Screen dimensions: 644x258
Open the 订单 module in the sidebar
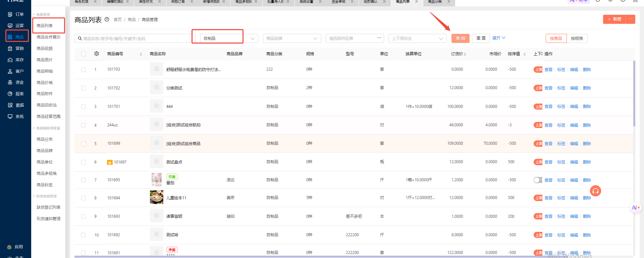16,14
